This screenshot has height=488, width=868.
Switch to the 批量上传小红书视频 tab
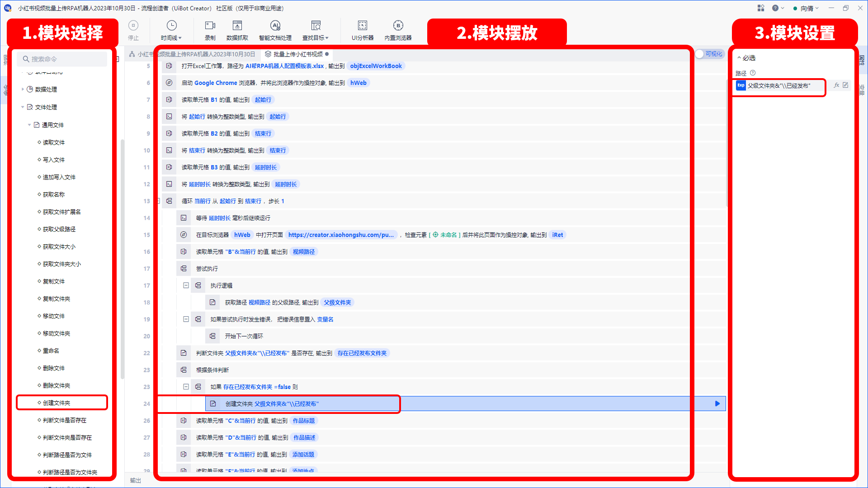click(x=297, y=54)
